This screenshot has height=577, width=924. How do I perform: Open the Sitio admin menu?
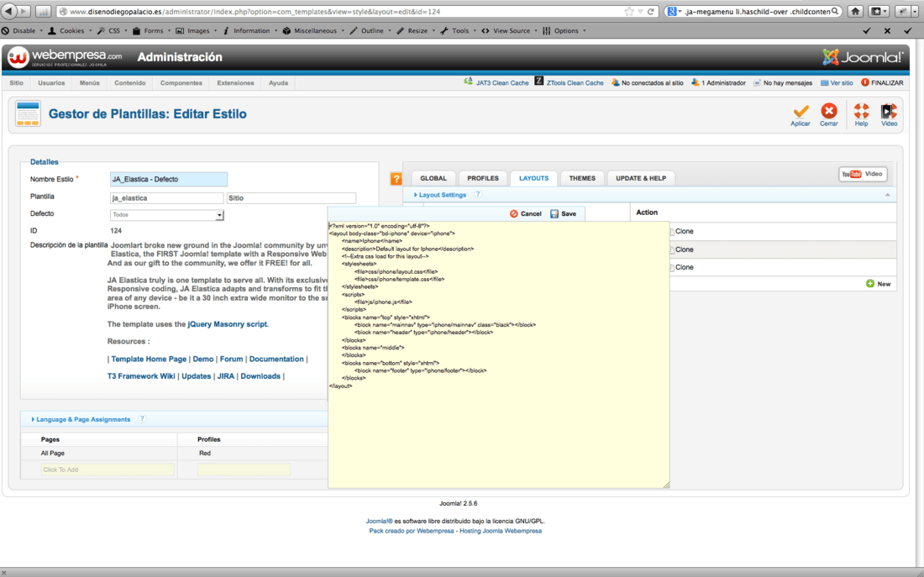(x=17, y=83)
